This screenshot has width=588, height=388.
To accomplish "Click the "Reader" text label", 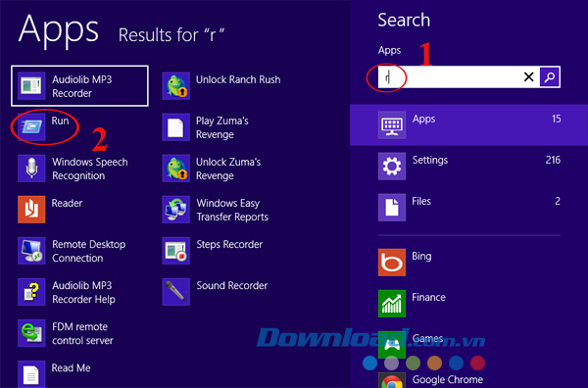I will click(67, 203).
